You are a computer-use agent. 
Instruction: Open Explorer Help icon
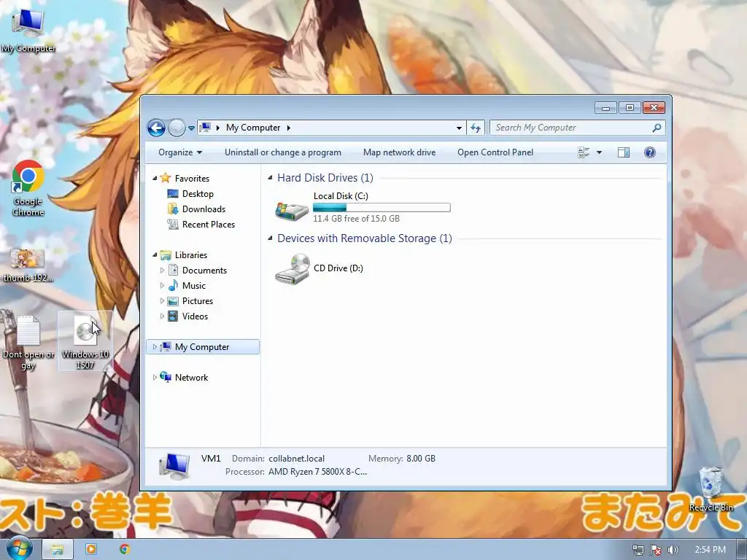(x=650, y=152)
